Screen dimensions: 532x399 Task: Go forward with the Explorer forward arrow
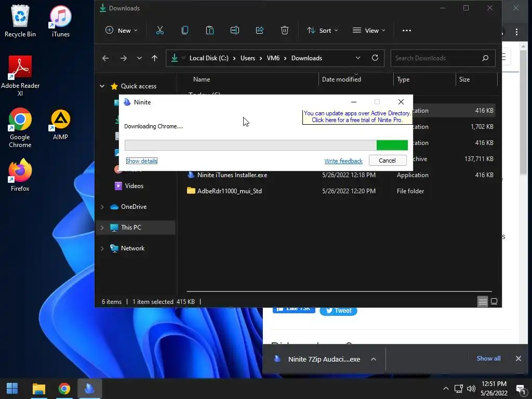point(124,58)
